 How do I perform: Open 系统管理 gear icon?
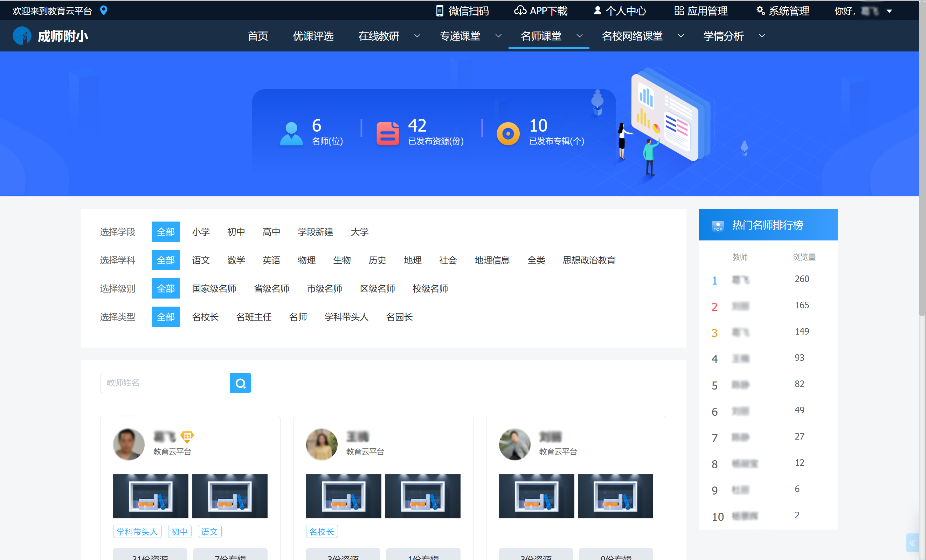tap(760, 11)
